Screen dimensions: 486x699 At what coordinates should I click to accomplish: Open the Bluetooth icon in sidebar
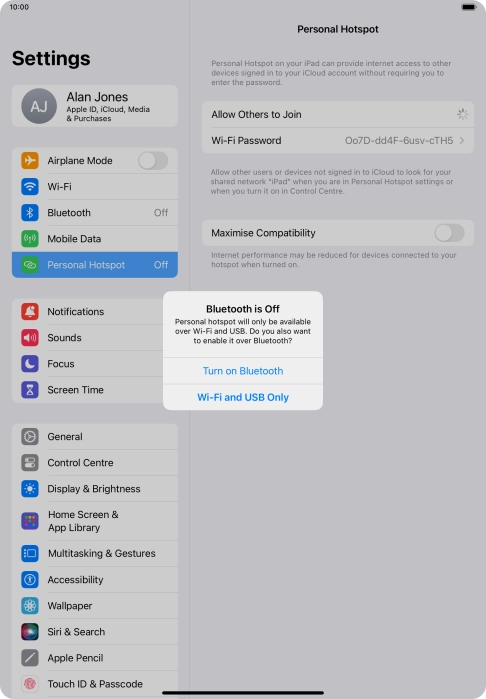coord(30,213)
